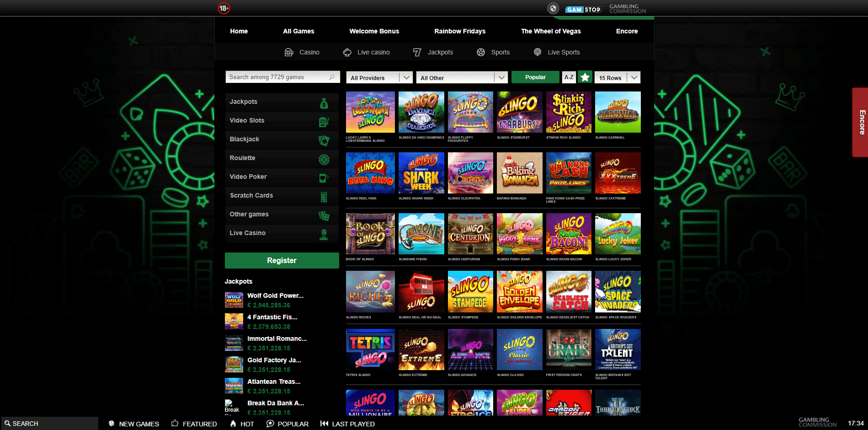Screen dimensions: 868x430
Task: Open Slingo Deal or No Deal thumbnail
Action: (x=421, y=291)
